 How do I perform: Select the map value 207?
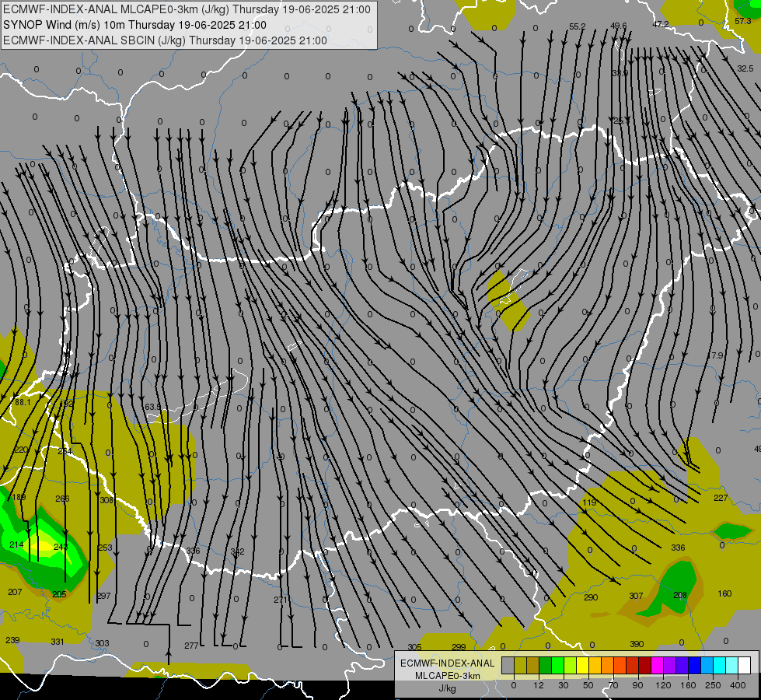[15, 592]
